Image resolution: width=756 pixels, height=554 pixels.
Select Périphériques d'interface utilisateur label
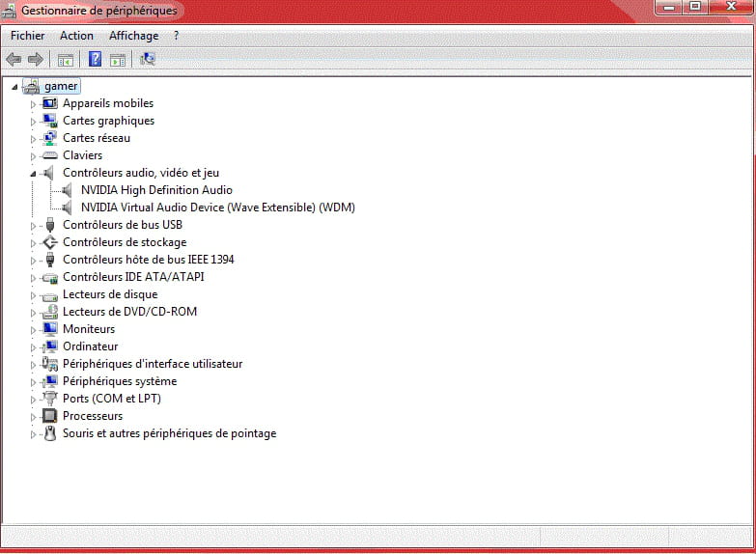[153, 364]
